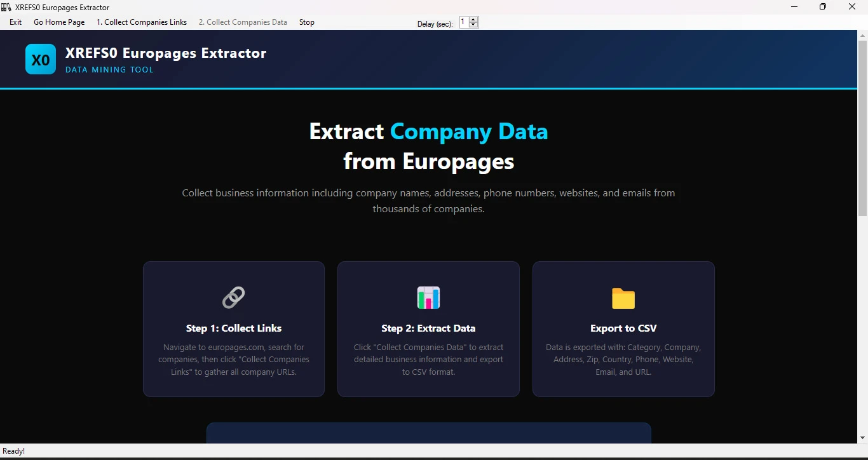Image resolution: width=868 pixels, height=460 pixels.
Task: Click the 'Collect business information' description paragraph
Action: click(x=428, y=201)
